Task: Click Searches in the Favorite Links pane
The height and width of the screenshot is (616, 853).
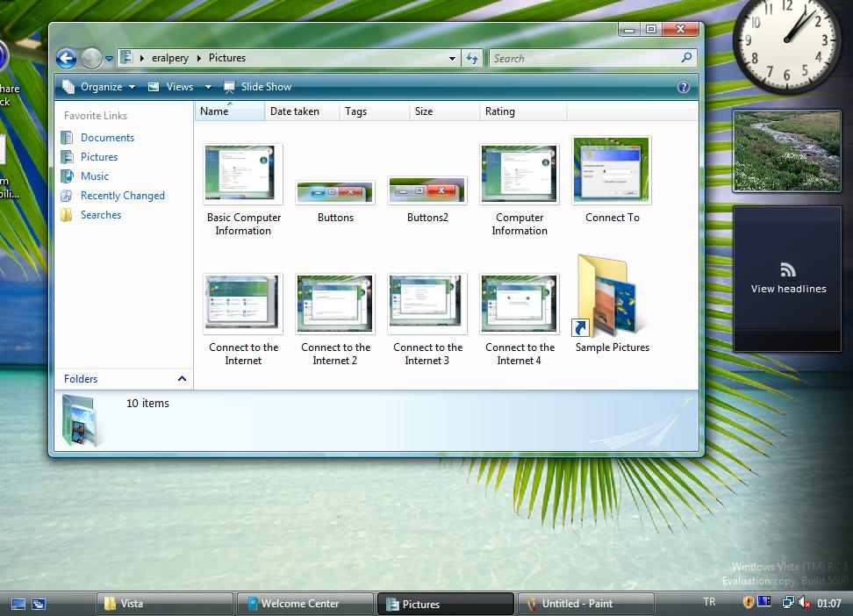Action: (100, 214)
